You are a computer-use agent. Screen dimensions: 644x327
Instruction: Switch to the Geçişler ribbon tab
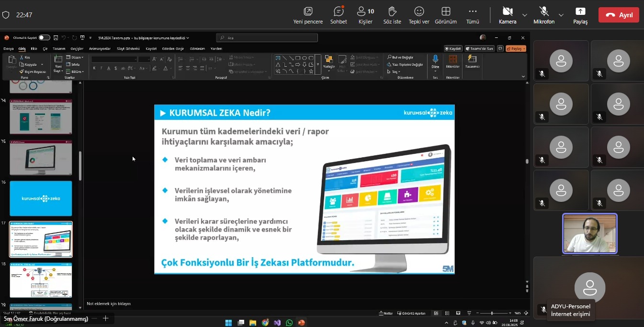point(77,48)
